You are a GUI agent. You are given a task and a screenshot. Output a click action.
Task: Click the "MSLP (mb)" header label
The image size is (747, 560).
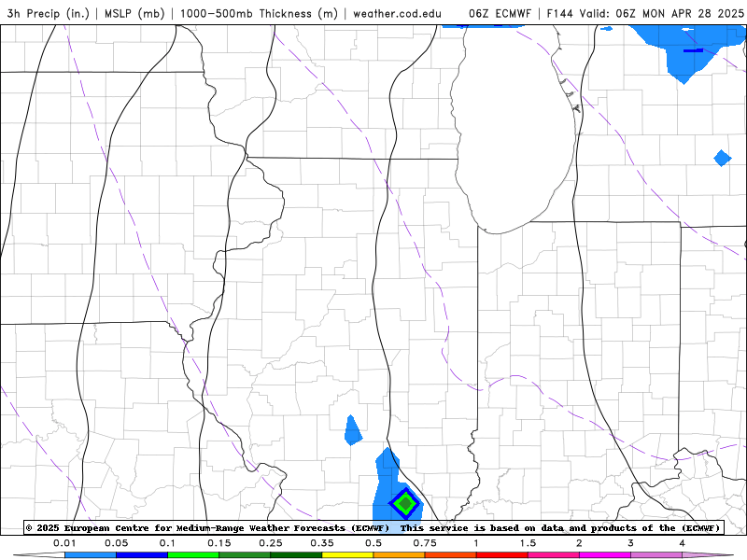click(x=134, y=13)
